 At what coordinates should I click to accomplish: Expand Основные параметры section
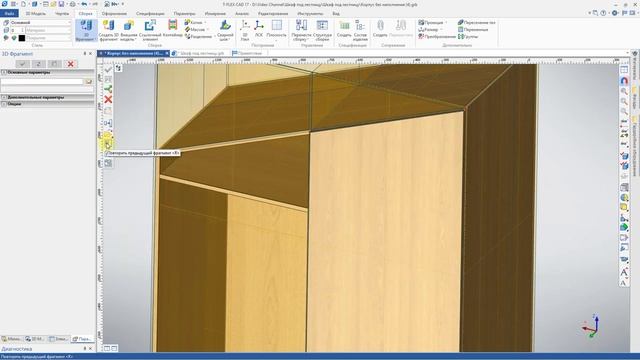pyautogui.click(x=47, y=72)
